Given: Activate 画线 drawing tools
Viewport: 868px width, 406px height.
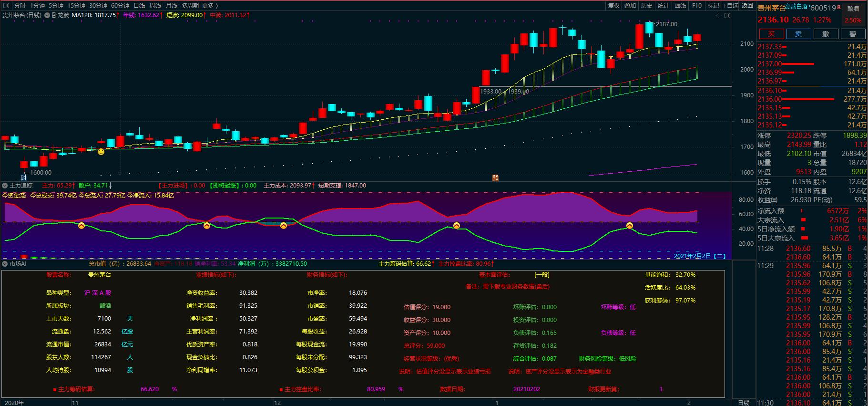Looking at the screenshot, I should pyautogui.click(x=680, y=6).
